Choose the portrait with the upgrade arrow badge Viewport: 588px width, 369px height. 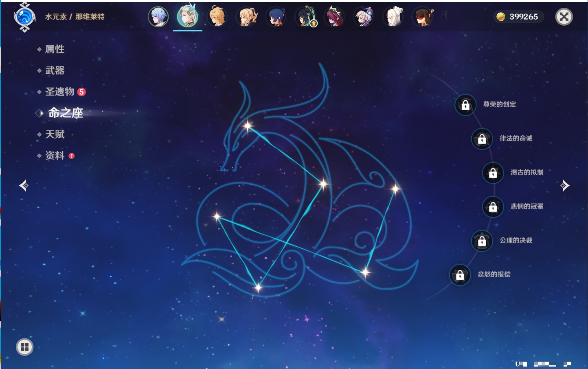[305, 17]
